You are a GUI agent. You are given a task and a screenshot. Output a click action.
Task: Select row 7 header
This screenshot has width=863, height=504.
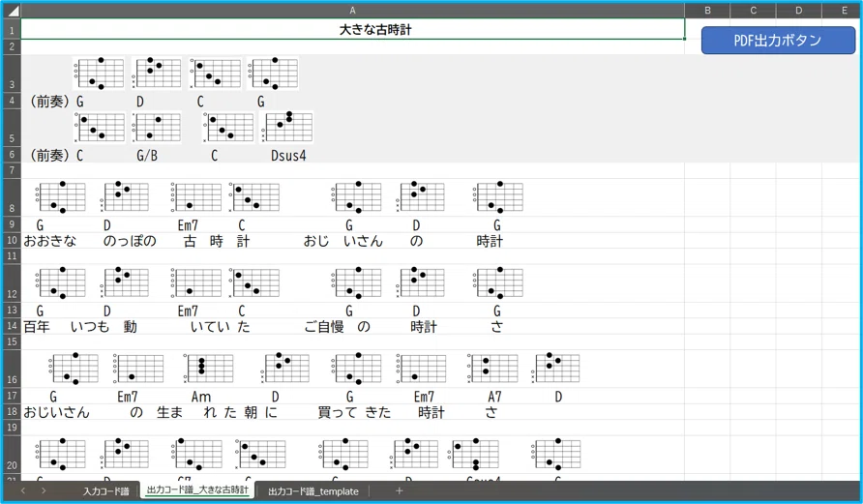13,170
